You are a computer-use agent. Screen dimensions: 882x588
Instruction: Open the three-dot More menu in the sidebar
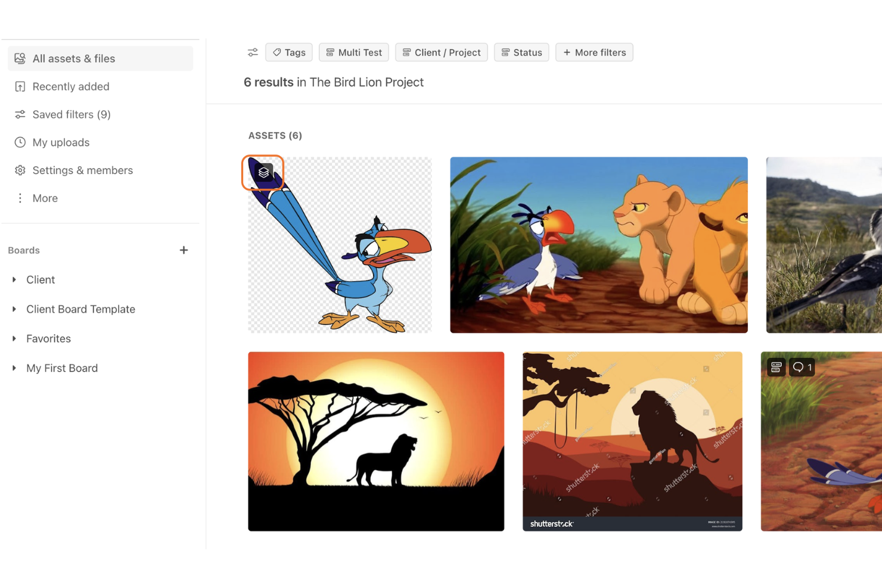click(x=20, y=198)
